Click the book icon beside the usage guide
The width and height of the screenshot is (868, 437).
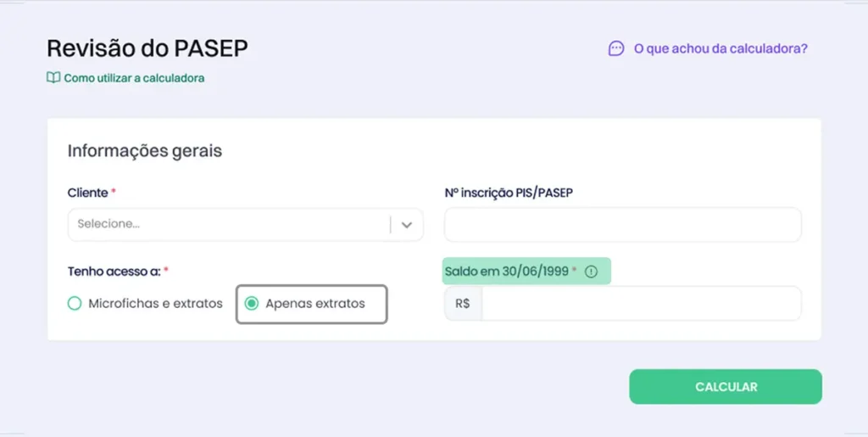pyautogui.click(x=53, y=78)
